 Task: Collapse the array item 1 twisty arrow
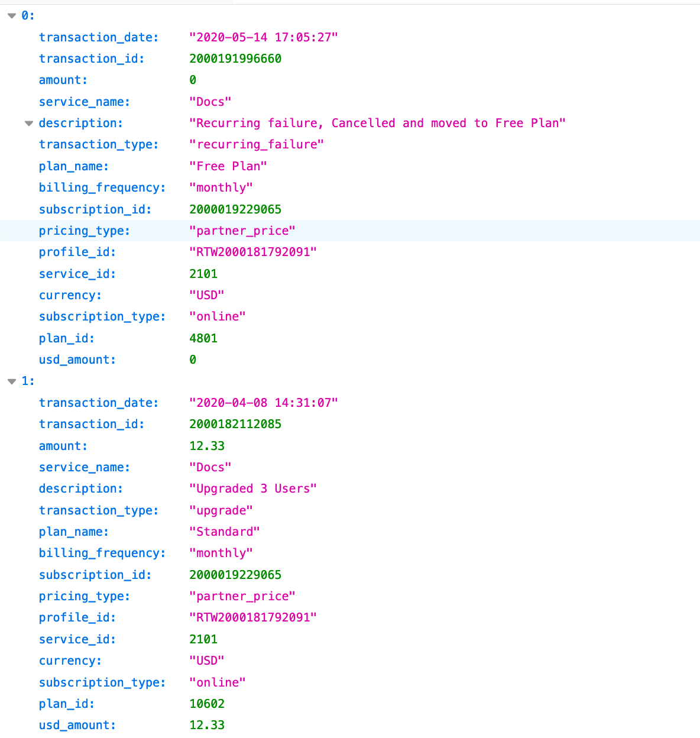coord(12,381)
